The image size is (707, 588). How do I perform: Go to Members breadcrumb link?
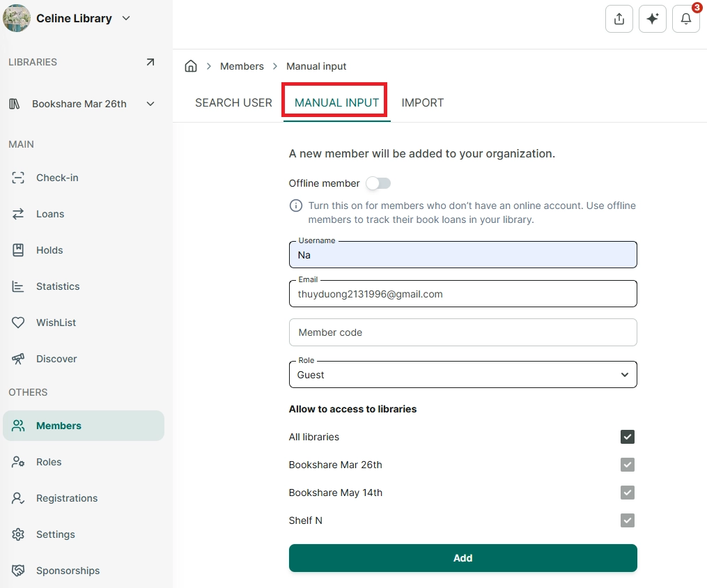(x=242, y=66)
